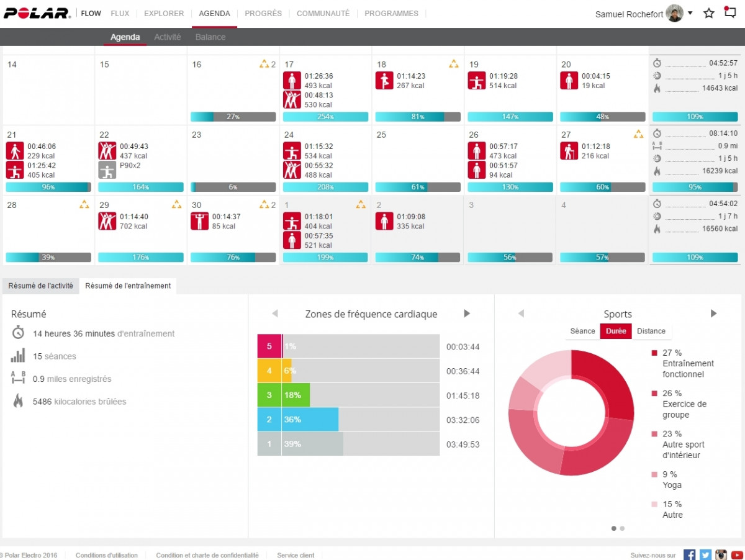The image size is (745, 560).
Task: Open the Facebook social icon in footer
Action: click(x=689, y=554)
